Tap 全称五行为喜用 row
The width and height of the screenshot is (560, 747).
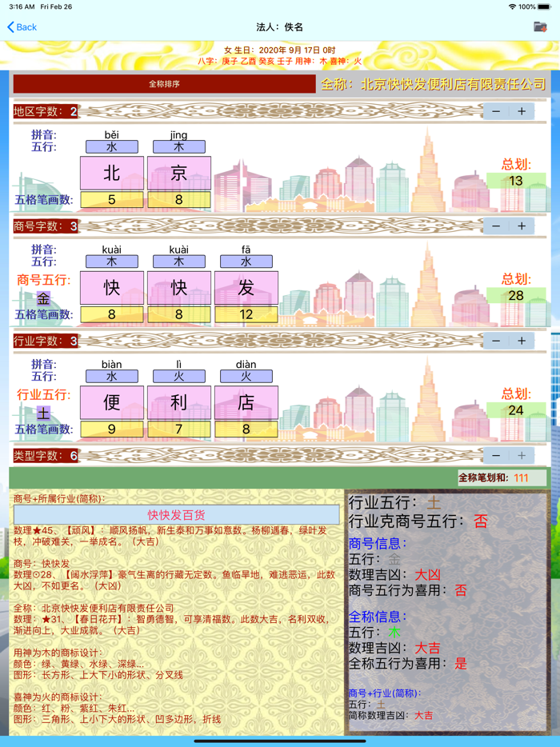click(407, 663)
